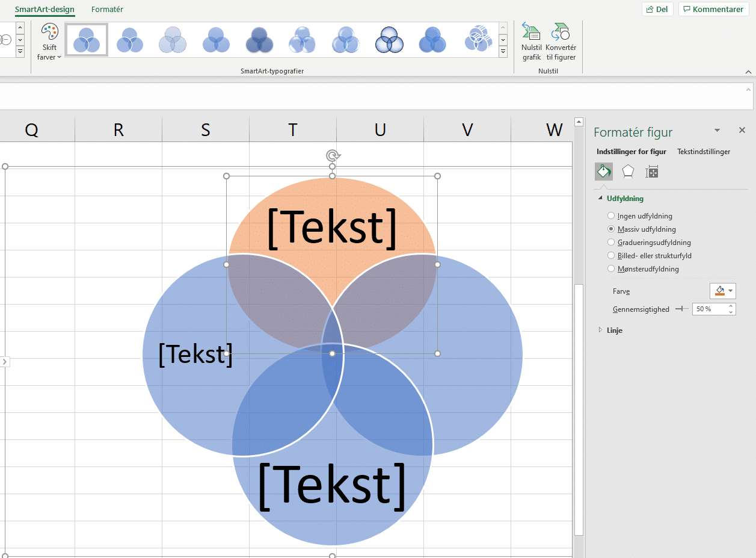Open the Effekter pentagon icon tab

628,172
